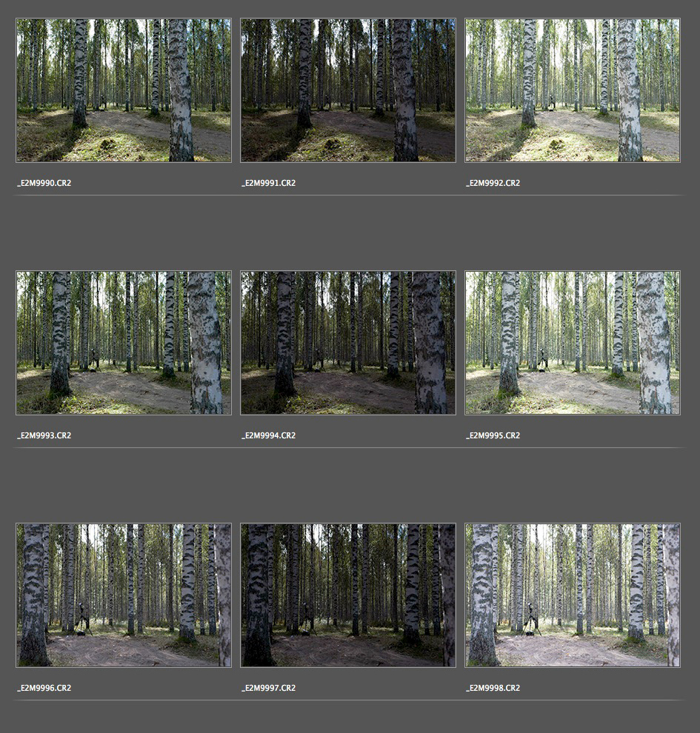Choose the overexposed _E2M9995.CR2 thumbnail

click(573, 343)
